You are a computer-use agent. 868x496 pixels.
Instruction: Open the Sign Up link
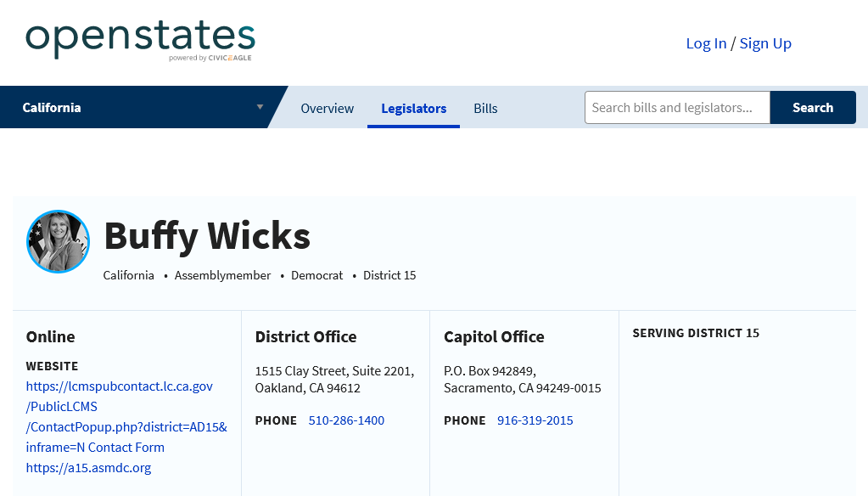[765, 43]
